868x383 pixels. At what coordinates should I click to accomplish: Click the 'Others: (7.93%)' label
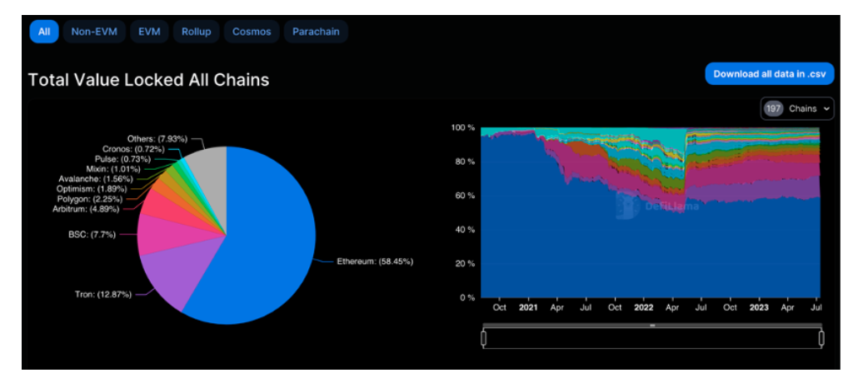tap(157, 139)
